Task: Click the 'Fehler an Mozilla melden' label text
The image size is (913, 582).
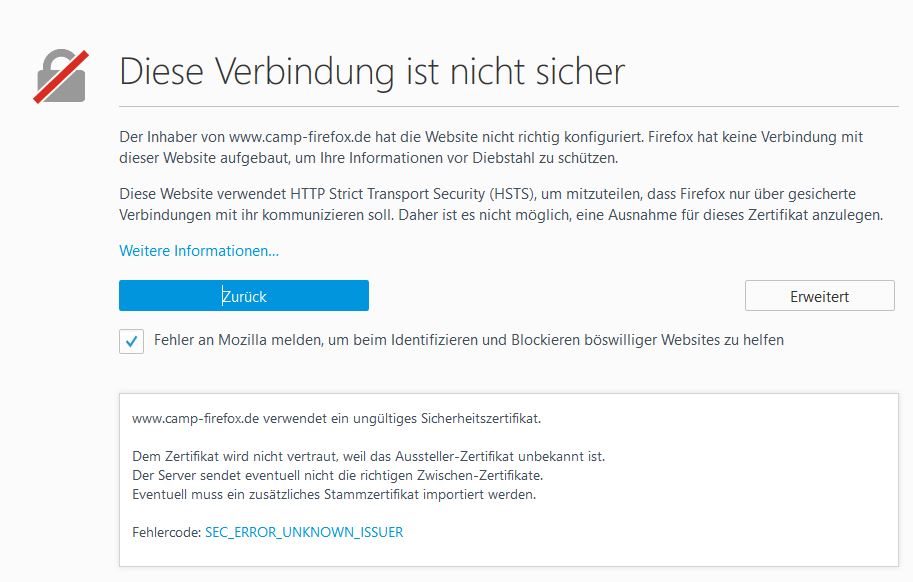Action: [468, 340]
